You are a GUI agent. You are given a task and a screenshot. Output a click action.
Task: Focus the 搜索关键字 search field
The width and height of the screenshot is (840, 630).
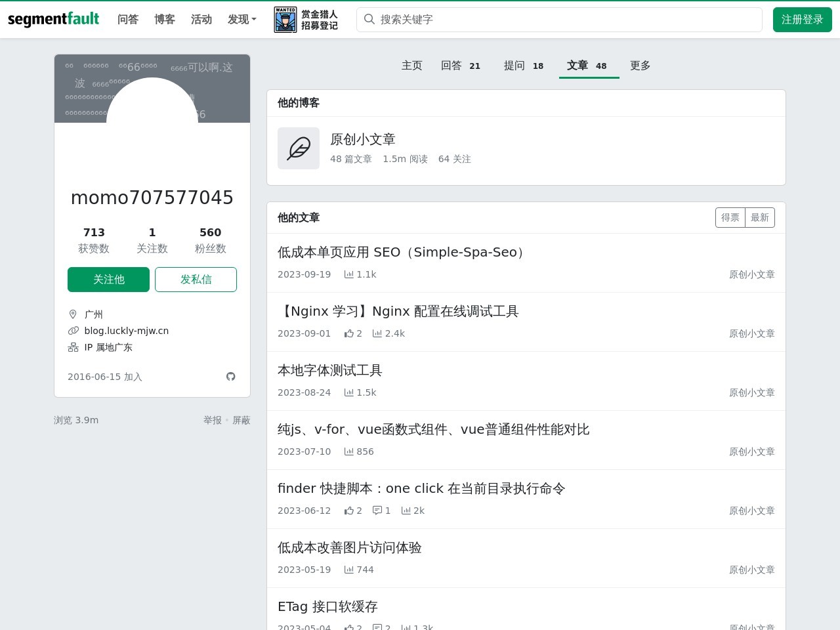[564, 20]
